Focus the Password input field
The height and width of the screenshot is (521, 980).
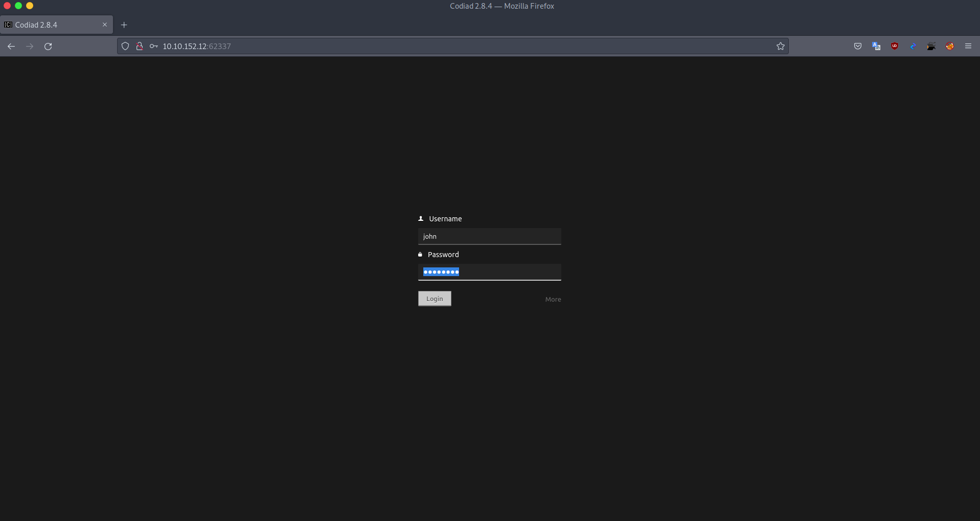(489, 272)
